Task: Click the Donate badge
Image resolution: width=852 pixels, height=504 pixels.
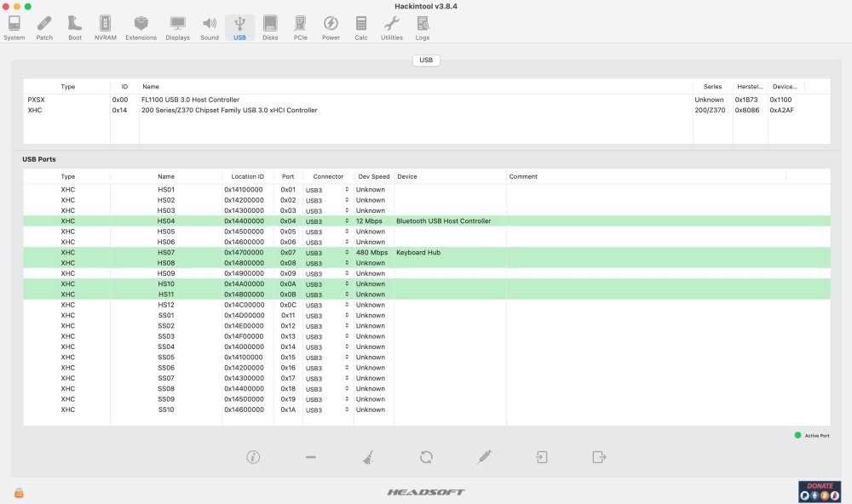Action: point(820,491)
